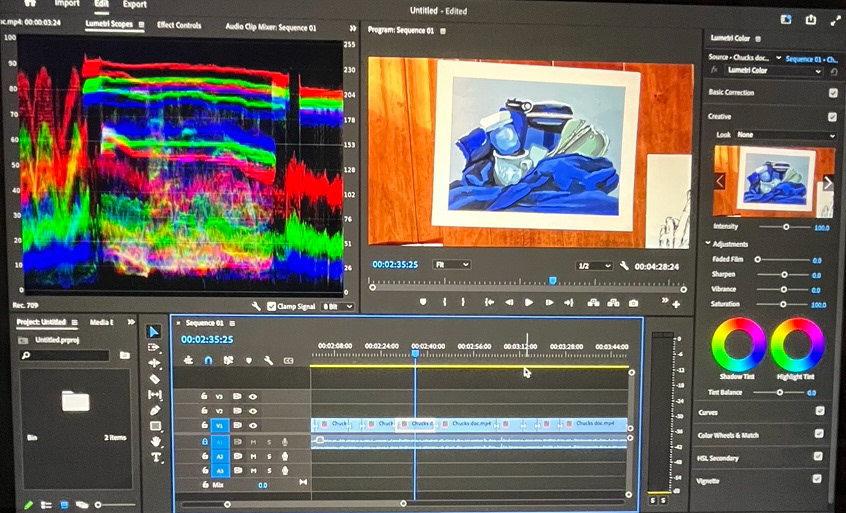Select the Type tool
This screenshot has height=513, width=846.
coord(155,457)
